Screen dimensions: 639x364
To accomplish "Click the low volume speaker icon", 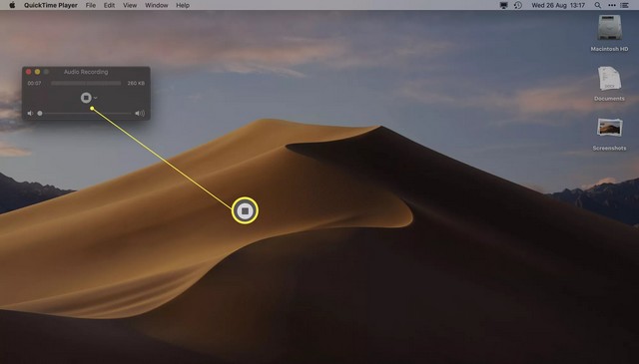I will click(x=30, y=114).
